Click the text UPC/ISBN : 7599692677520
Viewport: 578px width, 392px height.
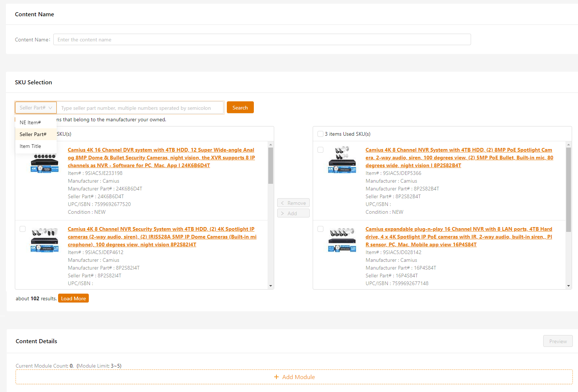pos(99,204)
